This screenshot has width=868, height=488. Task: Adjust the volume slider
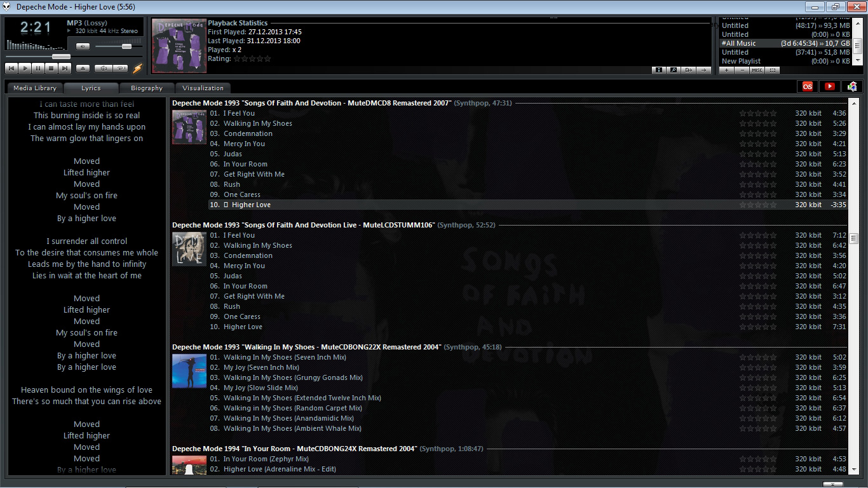coord(126,46)
